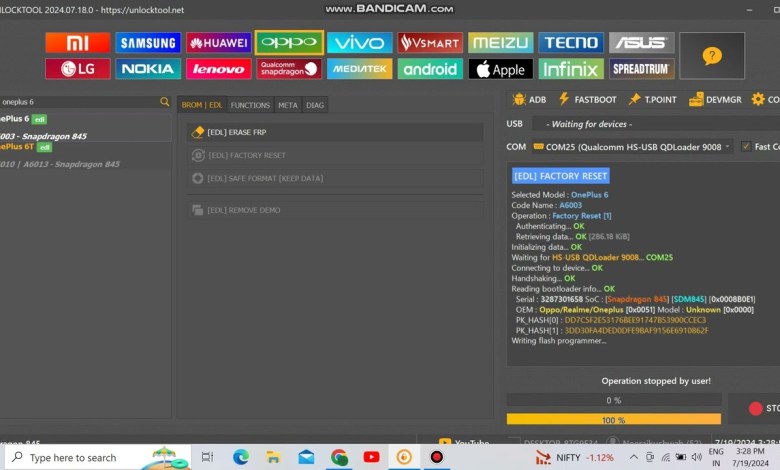Click the orange 100% progress bar
This screenshot has width=780, height=470.
(613, 419)
